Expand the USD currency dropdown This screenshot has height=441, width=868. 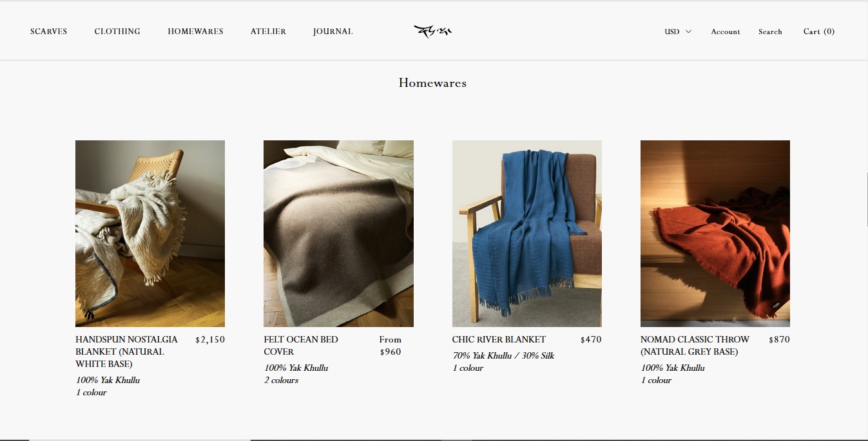(678, 32)
